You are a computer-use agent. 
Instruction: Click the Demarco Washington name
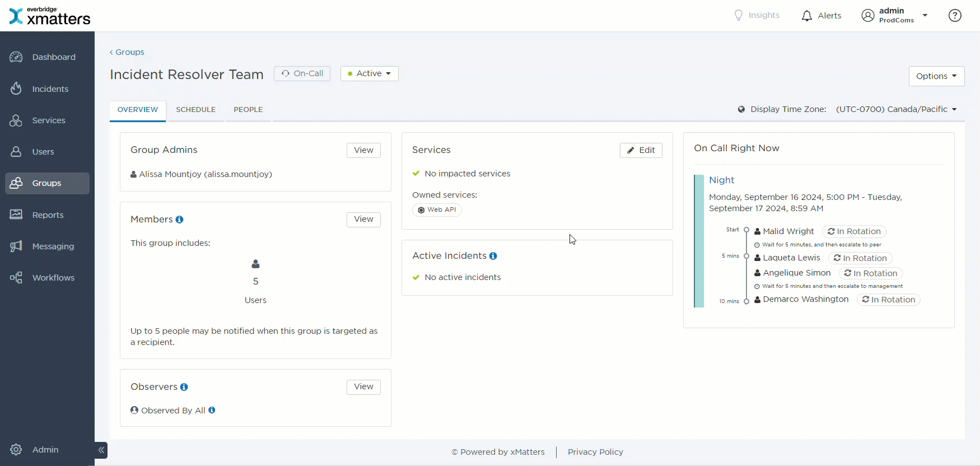(806, 299)
